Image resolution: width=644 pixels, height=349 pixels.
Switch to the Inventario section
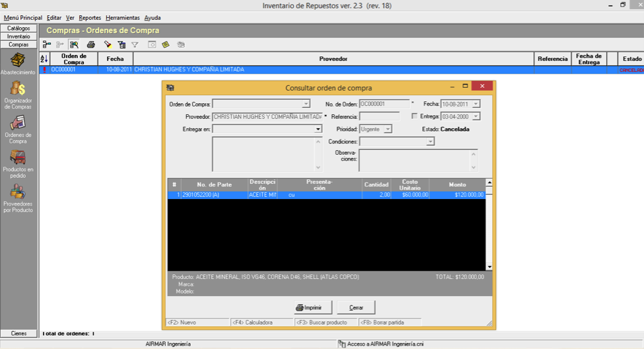pyautogui.click(x=18, y=36)
